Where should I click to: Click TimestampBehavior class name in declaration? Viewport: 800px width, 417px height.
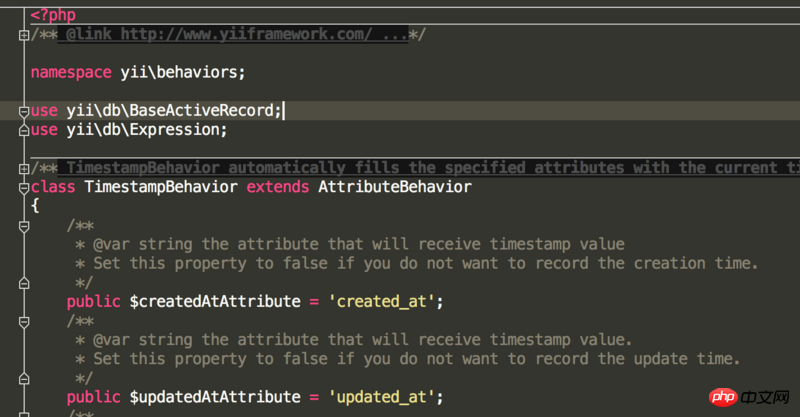tap(161, 187)
